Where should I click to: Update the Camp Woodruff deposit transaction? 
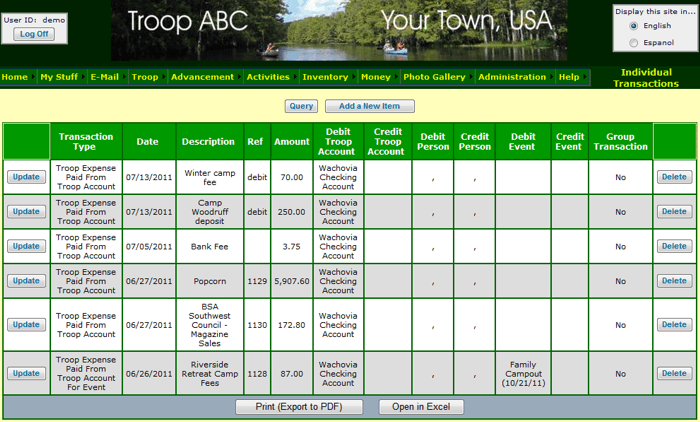(26, 212)
